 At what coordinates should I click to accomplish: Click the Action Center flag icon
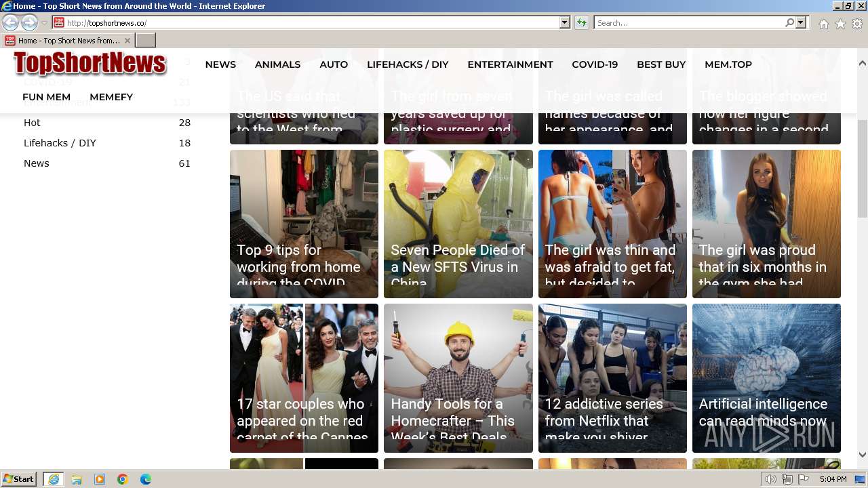(x=803, y=479)
